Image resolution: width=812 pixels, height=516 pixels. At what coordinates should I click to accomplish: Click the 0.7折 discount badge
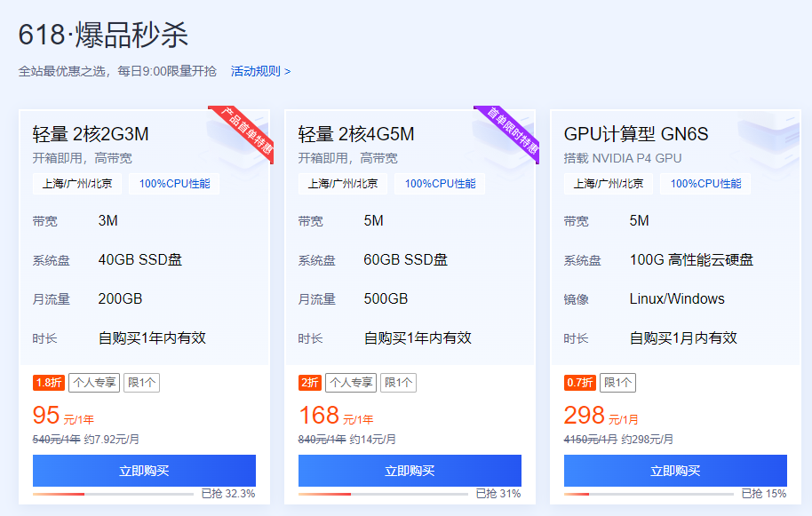coord(579,383)
